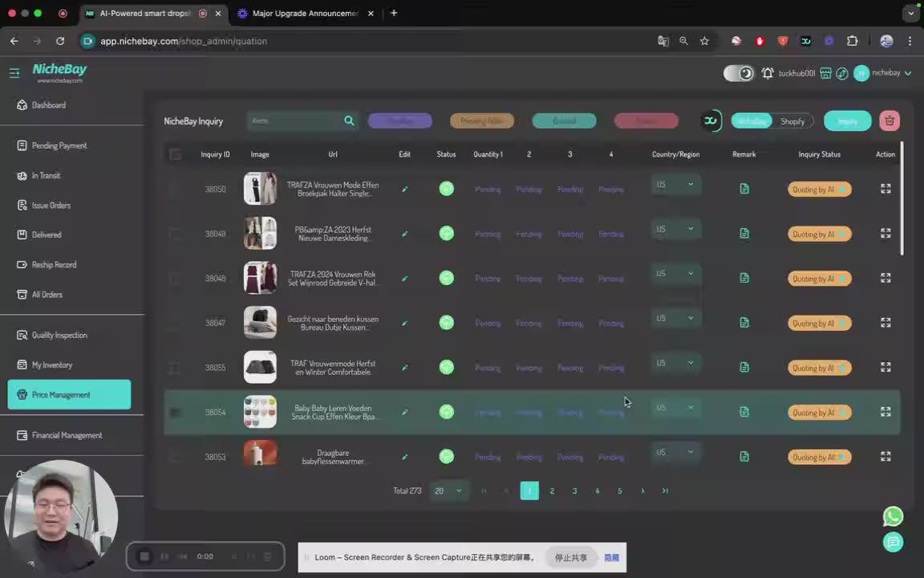Open country dropdown for inquiry 38053
The height and width of the screenshot is (578, 924).
point(675,453)
